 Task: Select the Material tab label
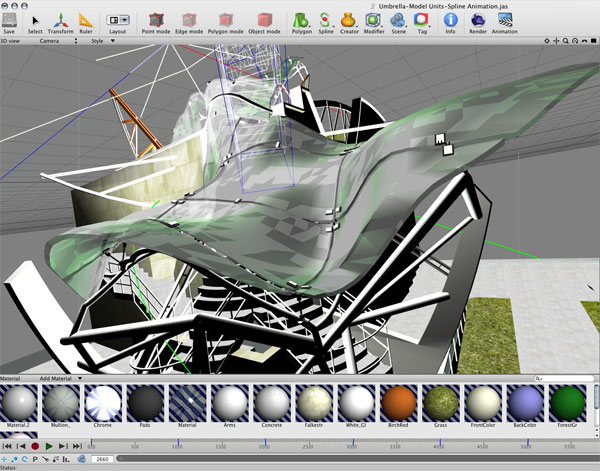point(10,379)
